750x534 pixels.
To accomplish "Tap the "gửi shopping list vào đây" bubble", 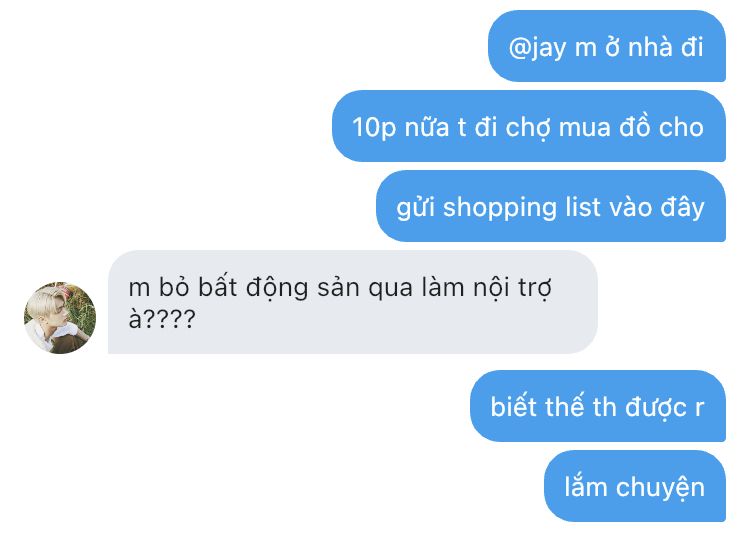I will (551, 206).
